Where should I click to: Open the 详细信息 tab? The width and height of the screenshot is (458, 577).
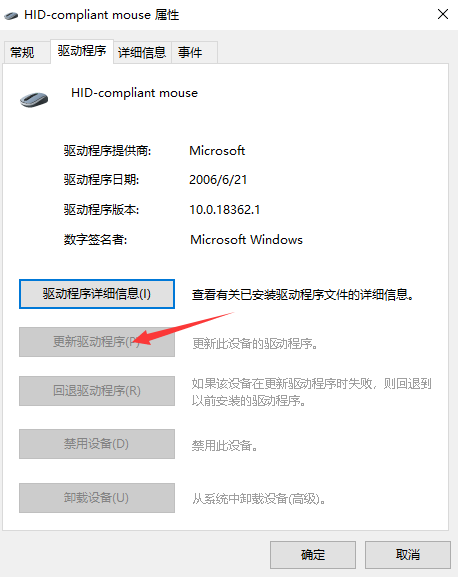click(x=142, y=52)
